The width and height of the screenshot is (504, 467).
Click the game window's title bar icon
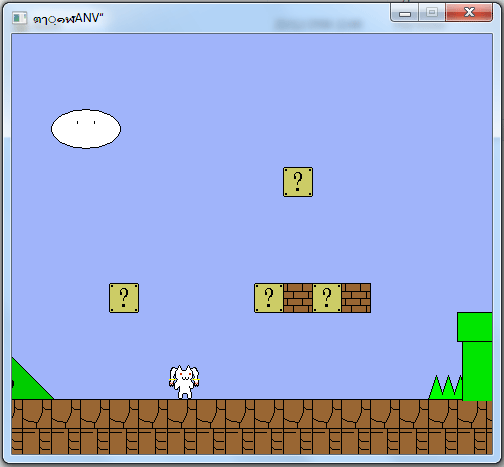tap(19, 18)
